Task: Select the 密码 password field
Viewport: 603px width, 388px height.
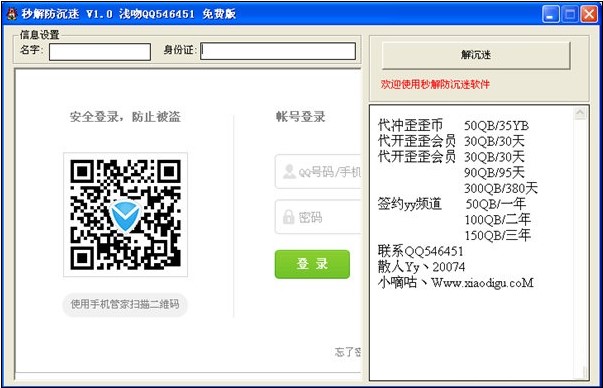Action: point(318,217)
